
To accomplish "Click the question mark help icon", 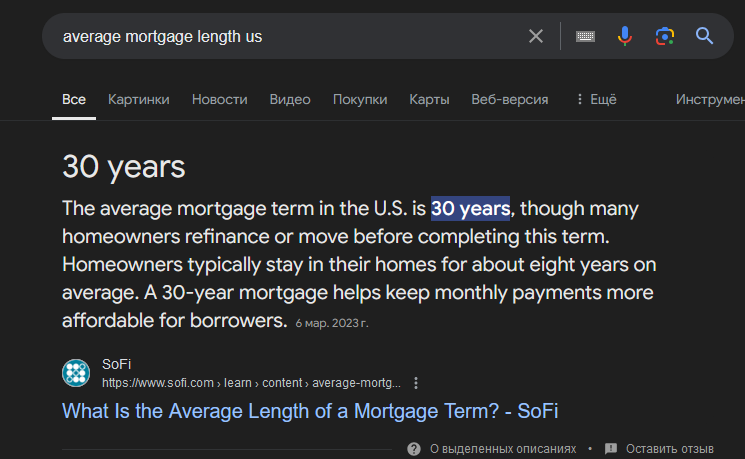I will 414,449.
